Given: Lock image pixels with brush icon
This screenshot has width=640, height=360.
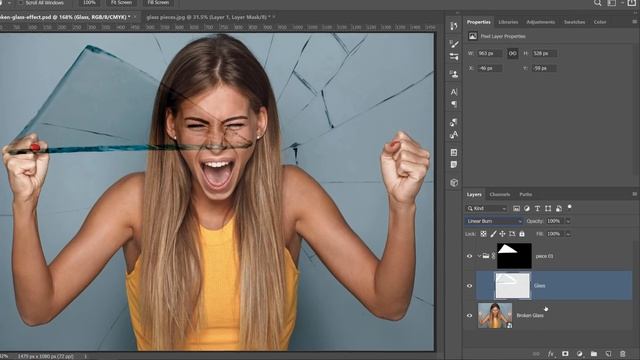Looking at the screenshot, I should [493, 234].
